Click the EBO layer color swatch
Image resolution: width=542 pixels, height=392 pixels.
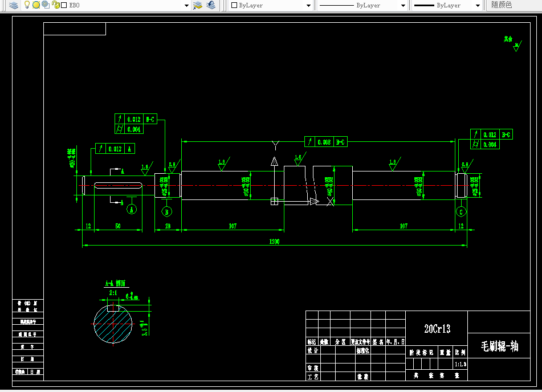tap(64, 5)
